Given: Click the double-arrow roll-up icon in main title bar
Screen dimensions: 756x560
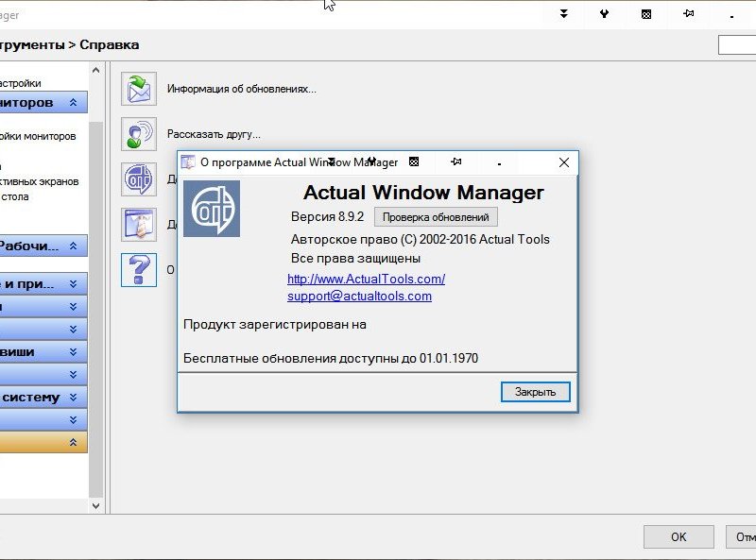Looking at the screenshot, I should 563,14.
